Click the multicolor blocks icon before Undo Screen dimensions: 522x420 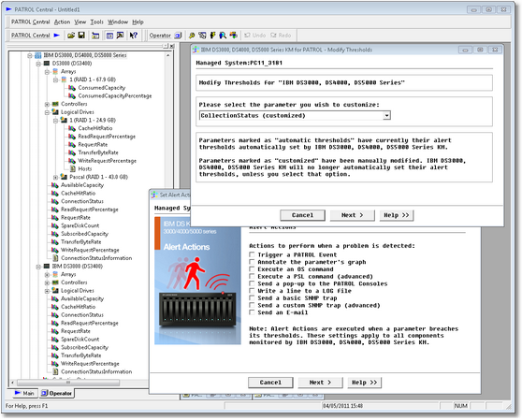pos(234,35)
